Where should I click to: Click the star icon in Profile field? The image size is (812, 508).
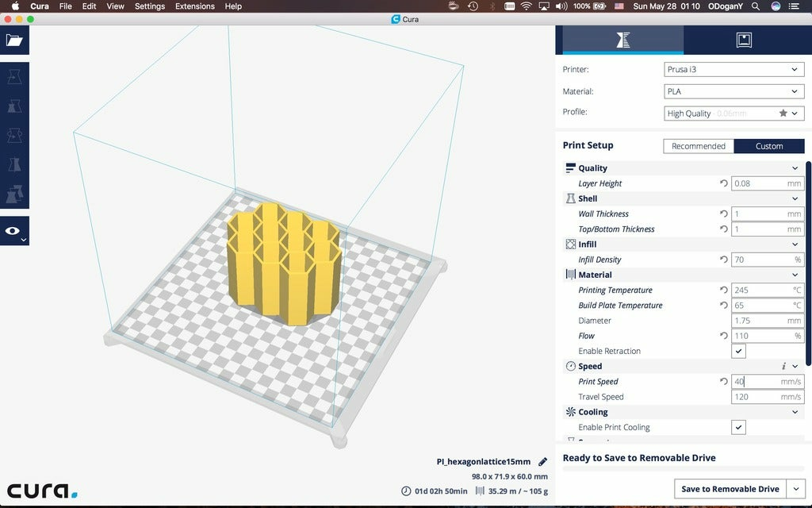pos(783,113)
